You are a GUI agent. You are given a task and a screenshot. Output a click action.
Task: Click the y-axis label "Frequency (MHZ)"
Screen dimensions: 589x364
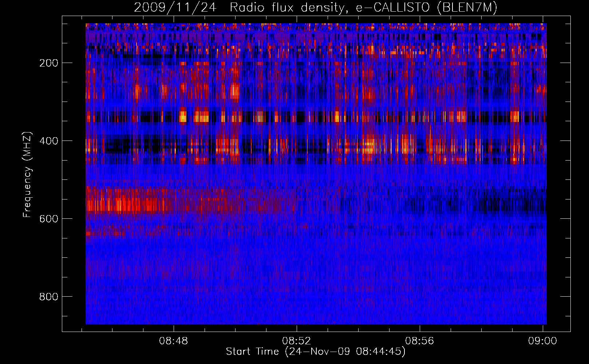[27, 174]
